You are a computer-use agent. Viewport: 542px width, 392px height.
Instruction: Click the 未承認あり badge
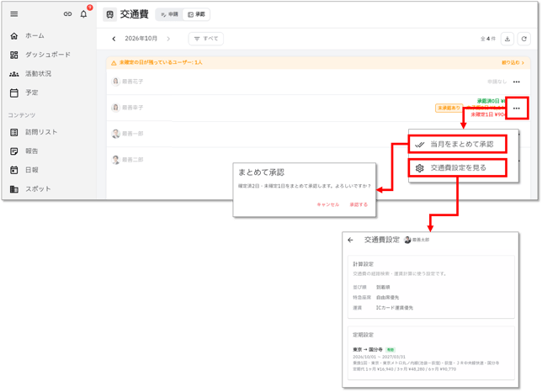pyautogui.click(x=449, y=109)
